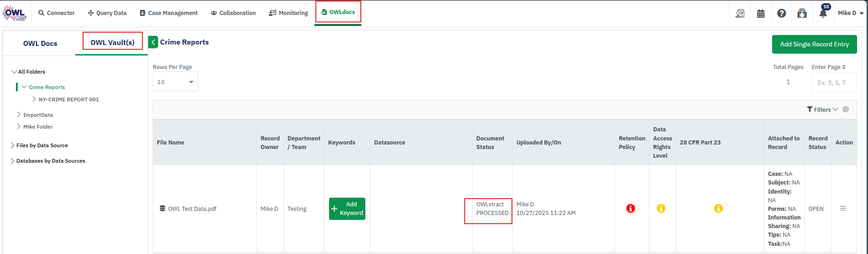Open the row Action hamburger menu
This screenshot has width=868, height=254.
pos(843,209)
